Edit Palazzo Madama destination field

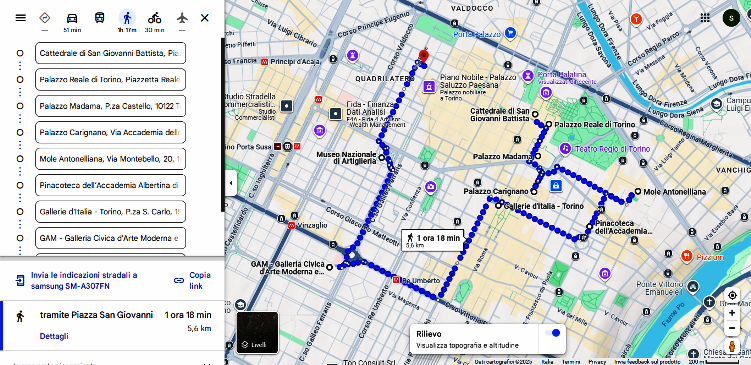click(x=110, y=106)
